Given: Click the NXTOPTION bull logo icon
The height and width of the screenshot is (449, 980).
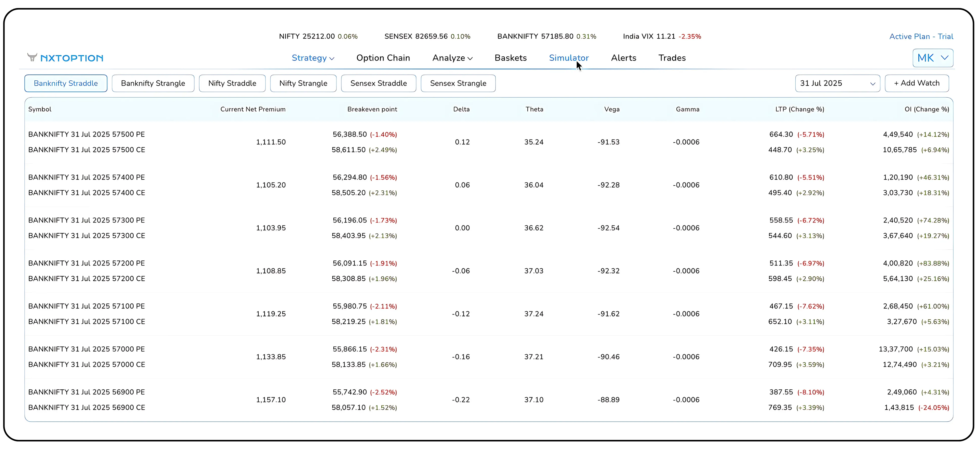Looking at the screenshot, I should click(x=32, y=57).
